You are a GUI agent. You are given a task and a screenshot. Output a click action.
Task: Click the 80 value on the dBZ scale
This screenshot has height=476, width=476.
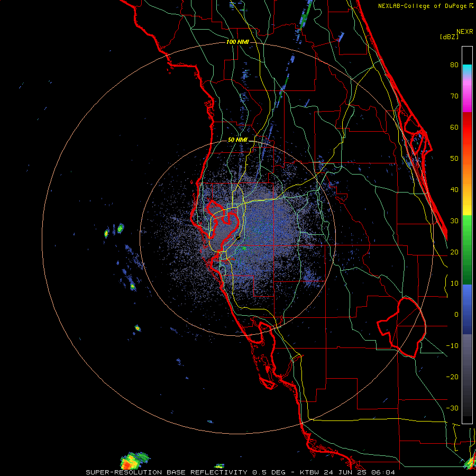[454, 65]
